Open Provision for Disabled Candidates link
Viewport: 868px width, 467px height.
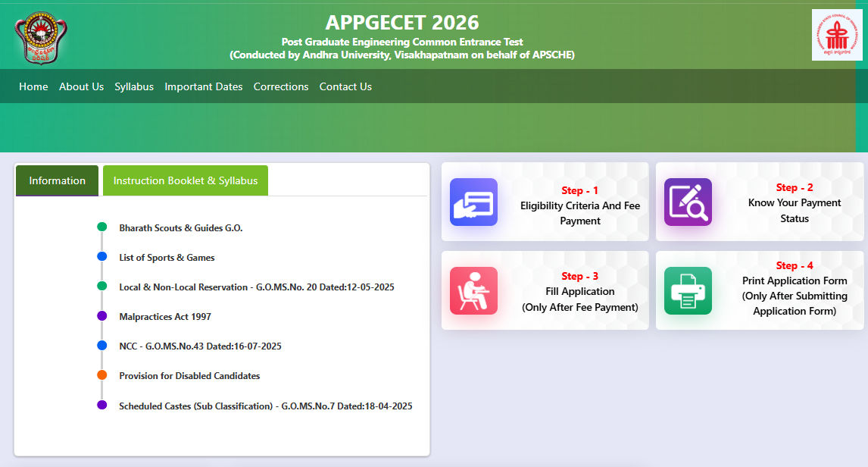(x=189, y=375)
